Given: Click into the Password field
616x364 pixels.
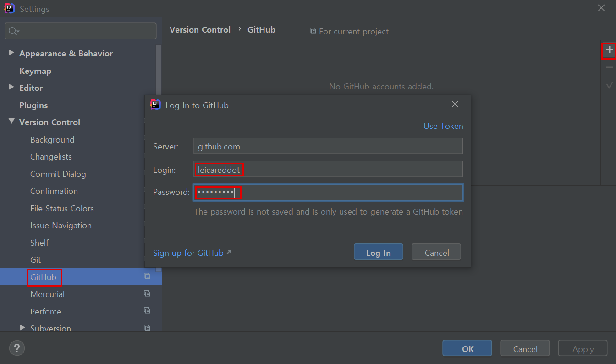Looking at the screenshot, I should coord(328,192).
